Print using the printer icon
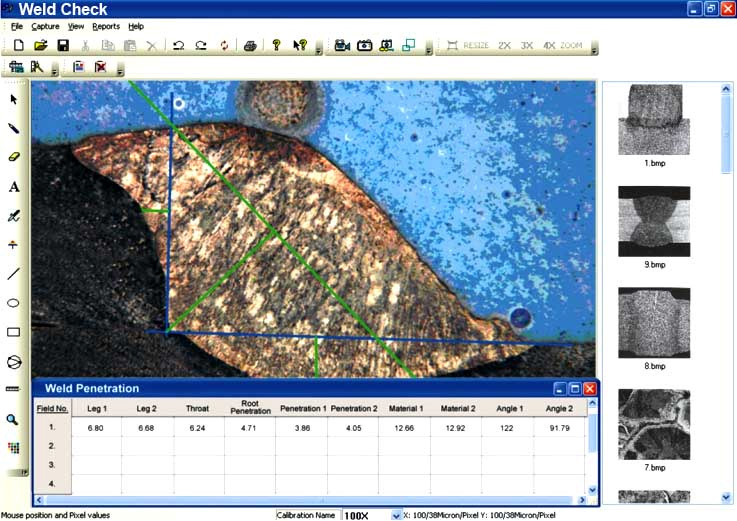The width and height of the screenshot is (737, 521). point(250,46)
